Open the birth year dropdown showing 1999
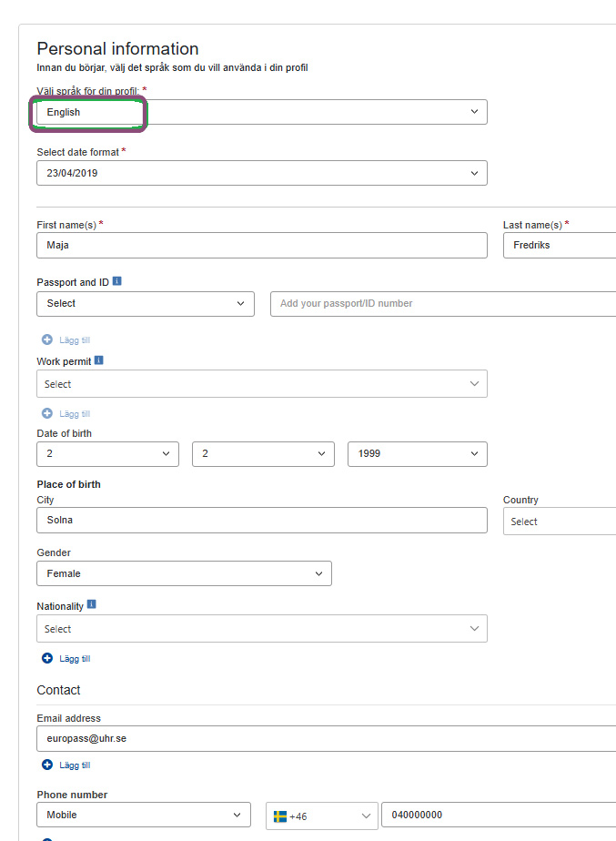 click(417, 453)
